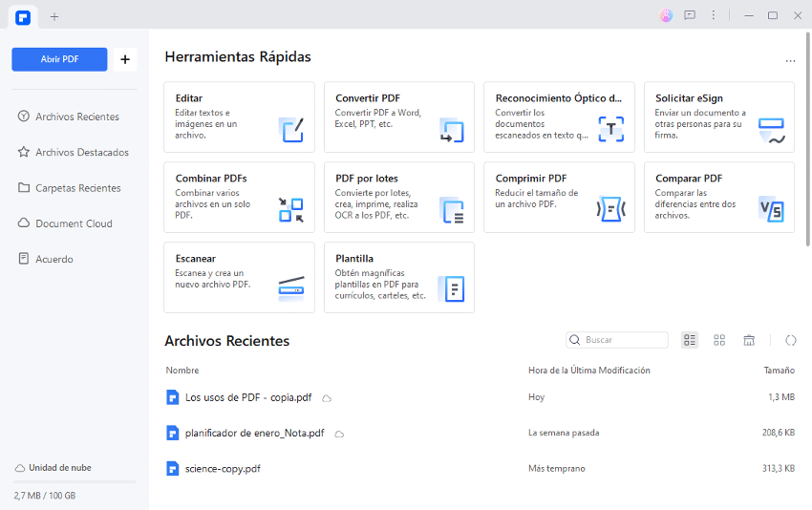Click the cloud storage usage bar
Screen dimensions: 812x510
(x=75, y=482)
